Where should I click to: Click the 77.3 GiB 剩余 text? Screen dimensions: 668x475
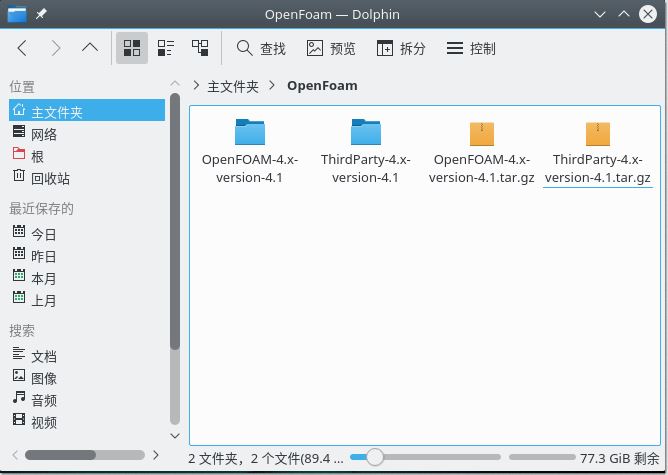620,458
